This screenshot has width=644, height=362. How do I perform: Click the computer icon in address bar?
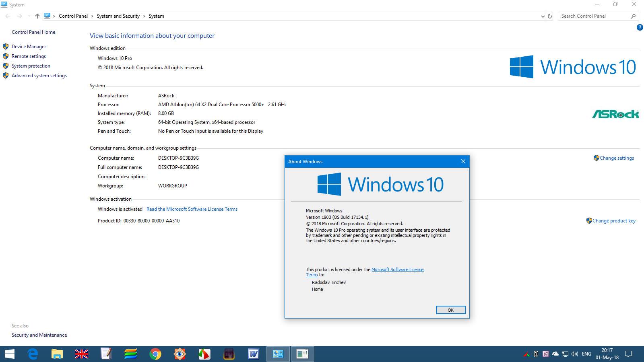pyautogui.click(x=47, y=16)
